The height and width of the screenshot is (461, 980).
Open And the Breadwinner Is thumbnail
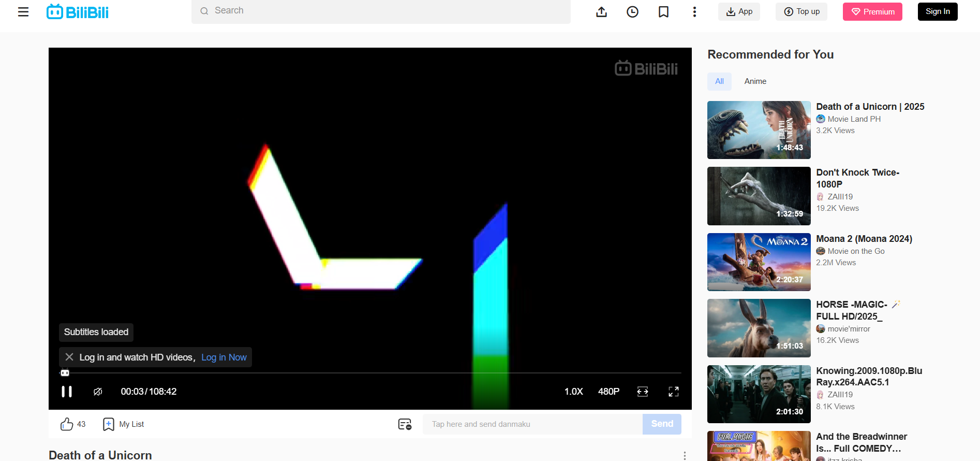(759, 446)
